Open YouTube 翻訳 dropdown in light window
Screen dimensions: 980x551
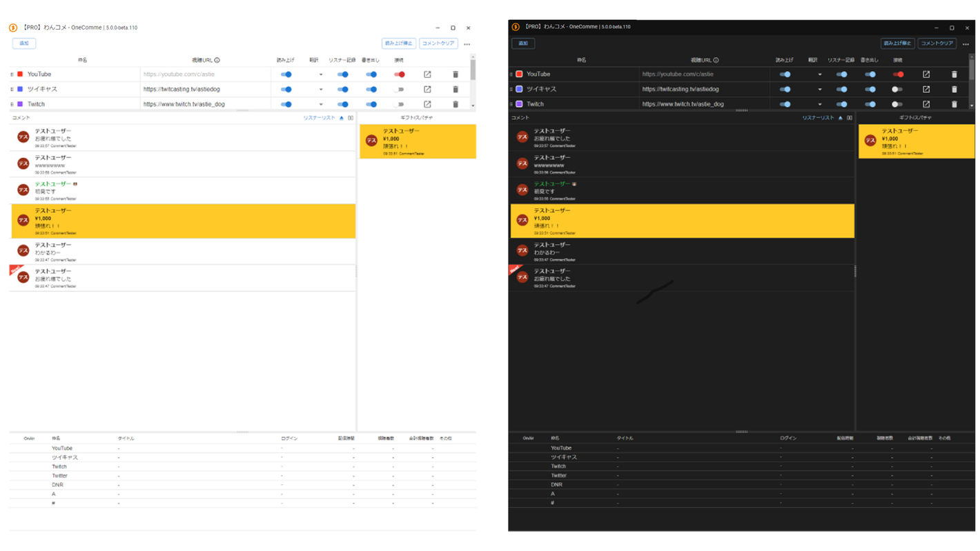click(321, 74)
